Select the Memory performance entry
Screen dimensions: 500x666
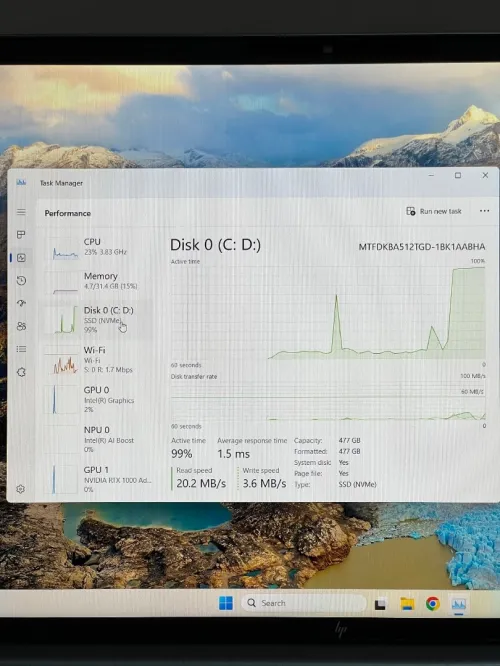(97, 281)
